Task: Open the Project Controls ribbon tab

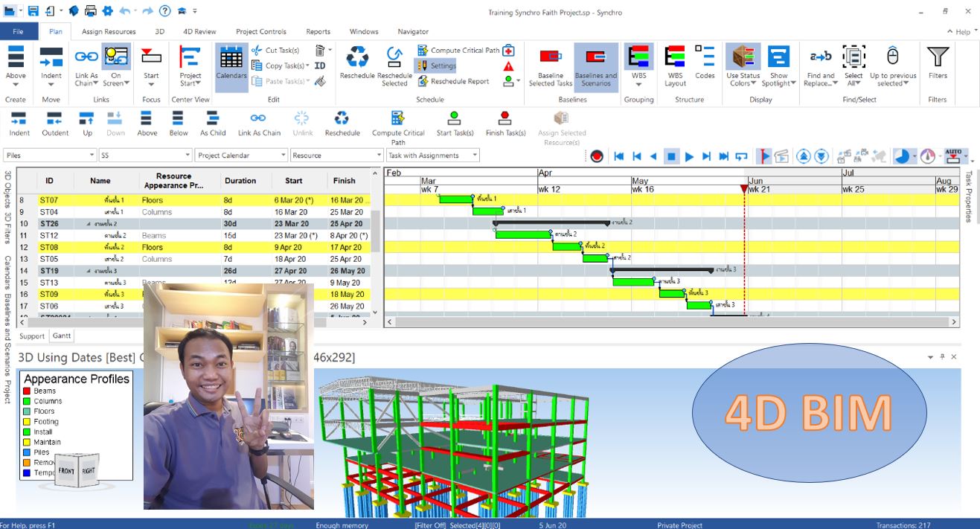Action: (260, 32)
